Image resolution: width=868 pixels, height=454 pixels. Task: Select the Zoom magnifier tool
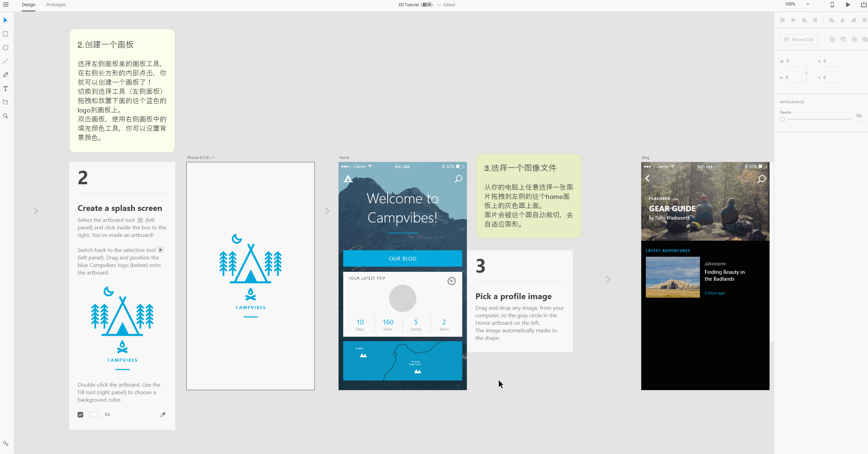point(5,116)
